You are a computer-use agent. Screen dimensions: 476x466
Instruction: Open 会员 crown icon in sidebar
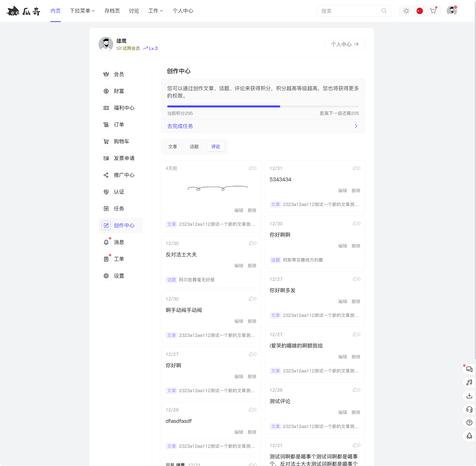pos(106,74)
